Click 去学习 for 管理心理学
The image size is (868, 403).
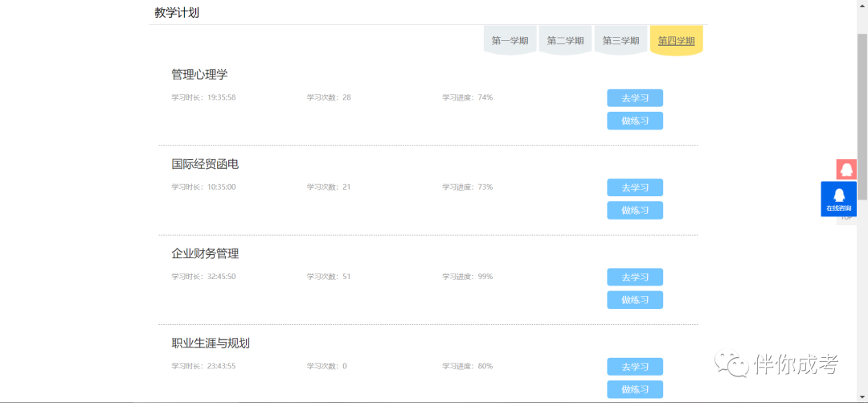pyautogui.click(x=635, y=98)
